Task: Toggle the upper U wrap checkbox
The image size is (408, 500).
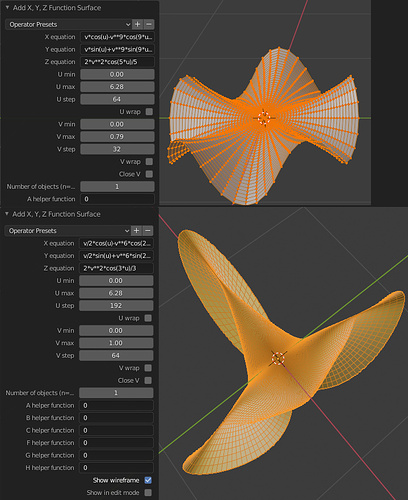Action: tap(149, 112)
